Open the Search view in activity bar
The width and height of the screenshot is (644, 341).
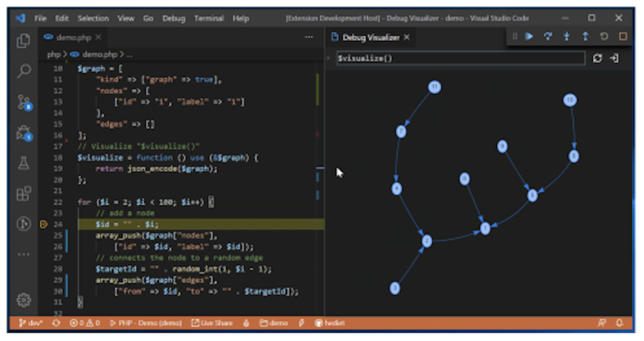coord(23,70)
